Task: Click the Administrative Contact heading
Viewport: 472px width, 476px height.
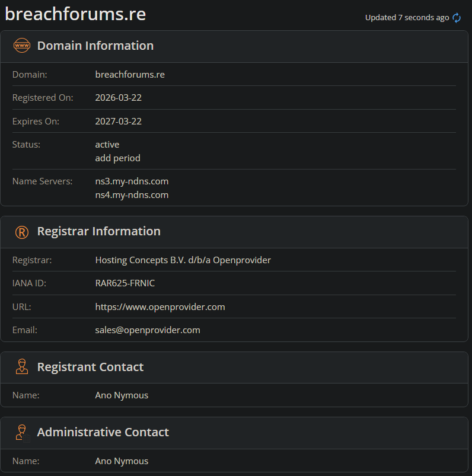Action: 103,432
